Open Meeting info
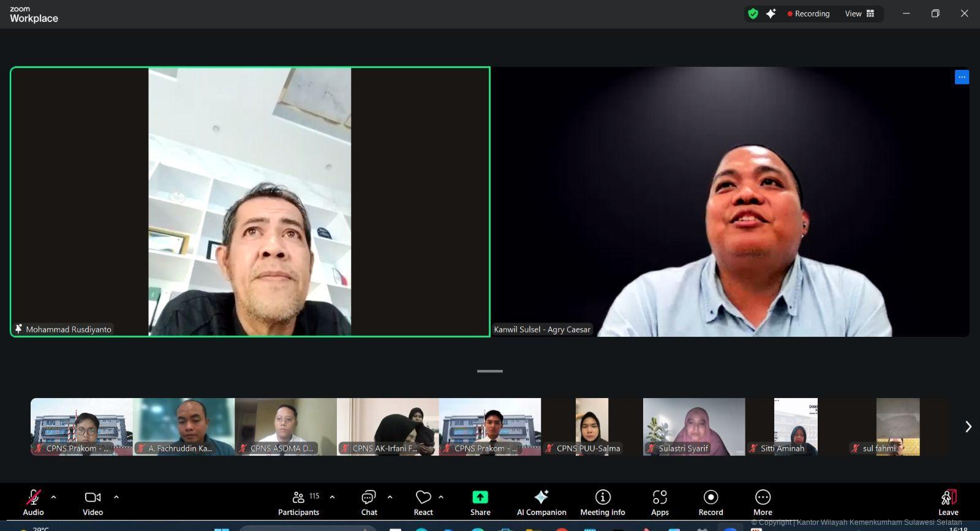The width and height of the screenshot is (980, 531). 603,502
